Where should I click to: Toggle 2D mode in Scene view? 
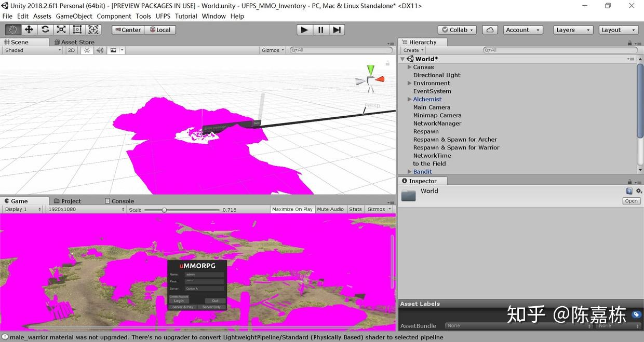click(x=71, y=50)
